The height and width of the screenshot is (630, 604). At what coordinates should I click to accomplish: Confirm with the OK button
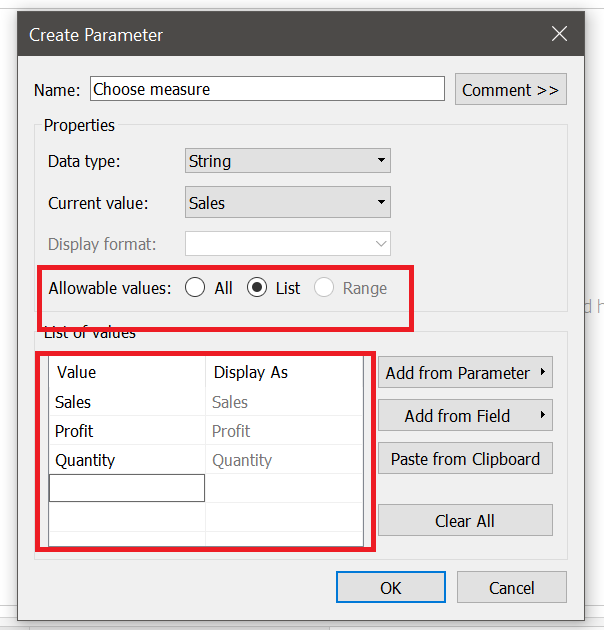[x=390, y=588]
